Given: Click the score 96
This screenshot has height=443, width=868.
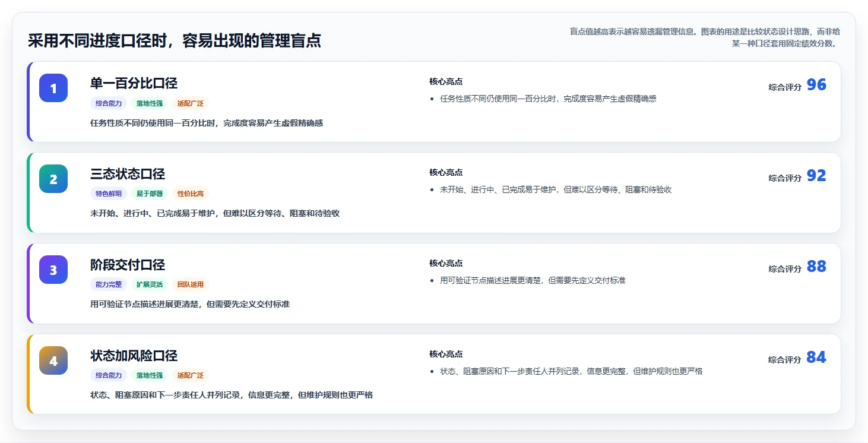Looking at the screenshot, I should click(816, 85).
